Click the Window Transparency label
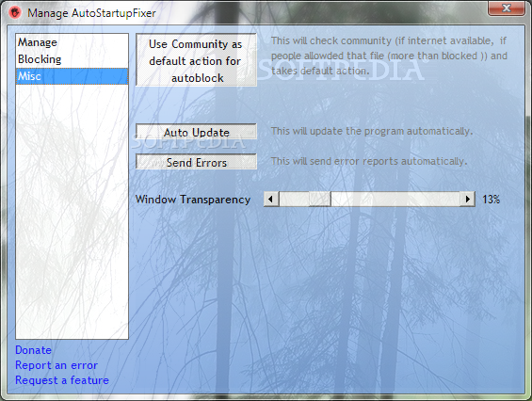The height and width of the screenshot is (401, 532). coord(193,200)
